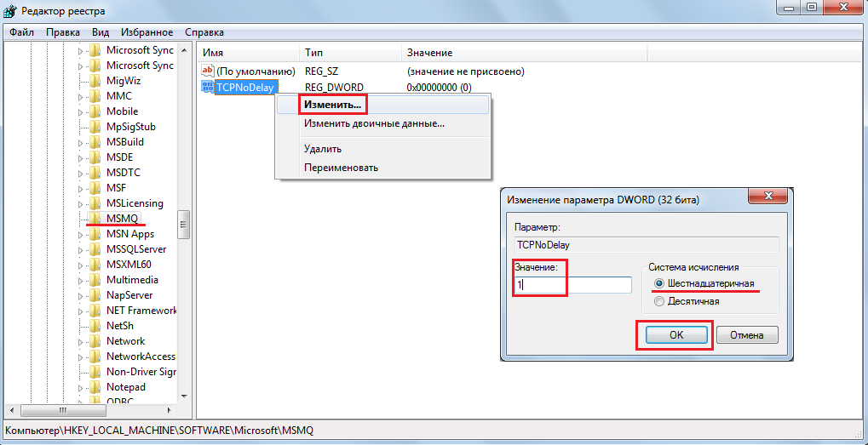The width and height of the screenshot is (868, 445).
Task: Click the NetworkAccess folder icon
Action: 95,356
